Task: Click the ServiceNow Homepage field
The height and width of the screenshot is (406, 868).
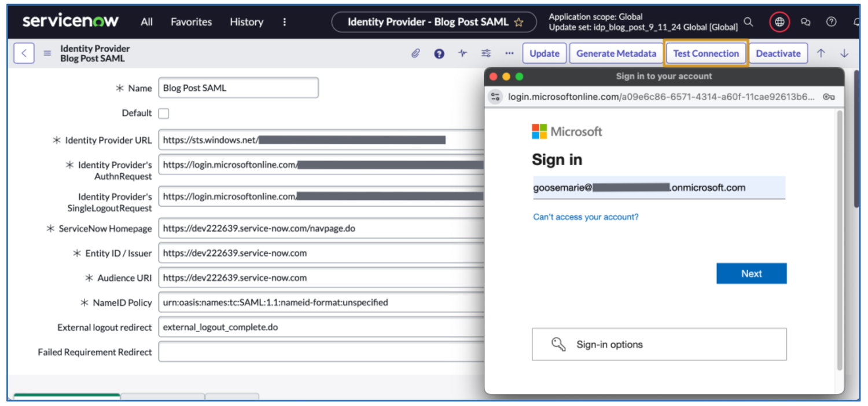Action: click(x=321, y=228)
